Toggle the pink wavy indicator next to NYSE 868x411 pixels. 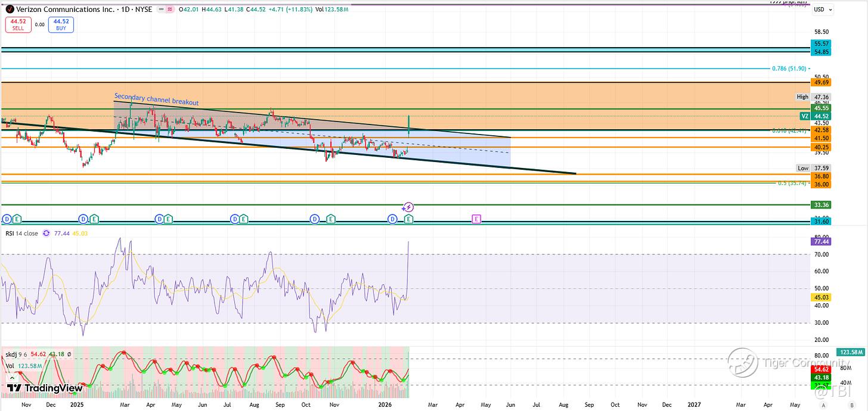[x=169, y=10]
